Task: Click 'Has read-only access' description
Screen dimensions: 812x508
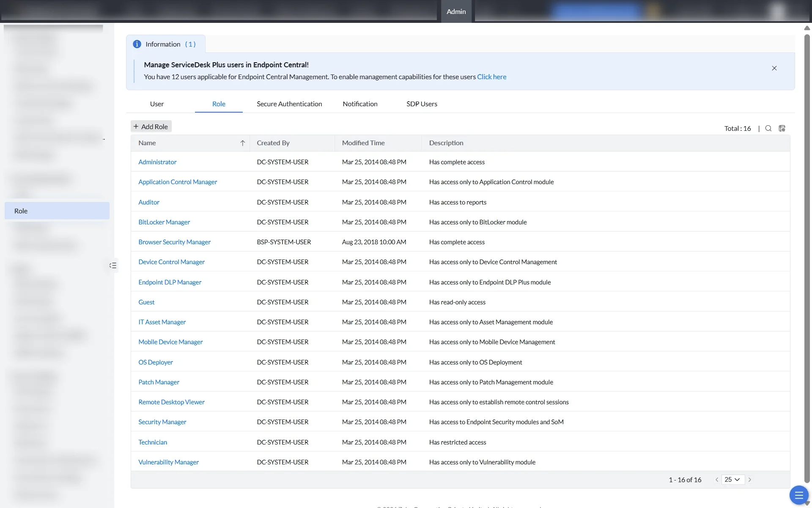Action: [x=457, y=302]
